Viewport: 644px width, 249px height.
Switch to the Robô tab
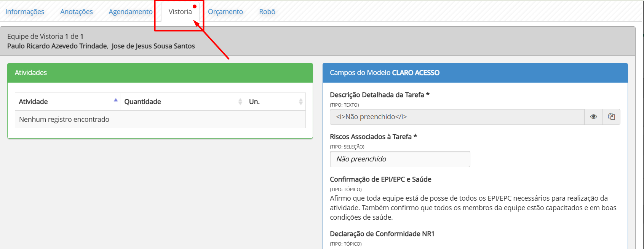[267, 12]
